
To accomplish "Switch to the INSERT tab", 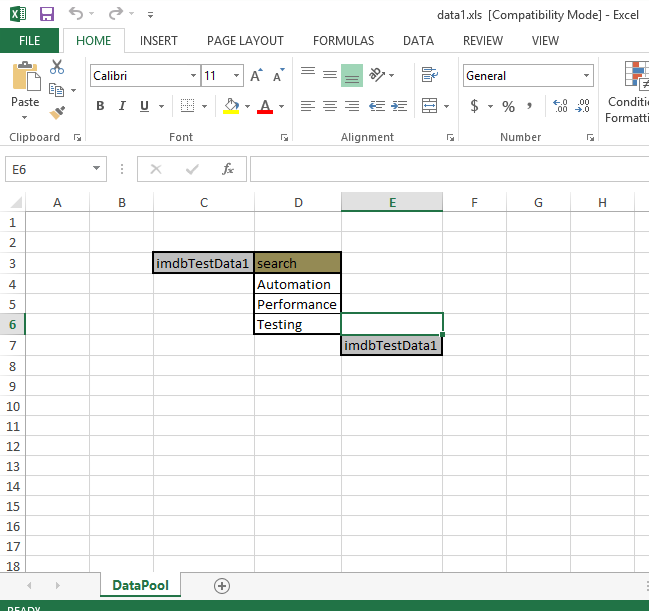I will tap(159, 41).
